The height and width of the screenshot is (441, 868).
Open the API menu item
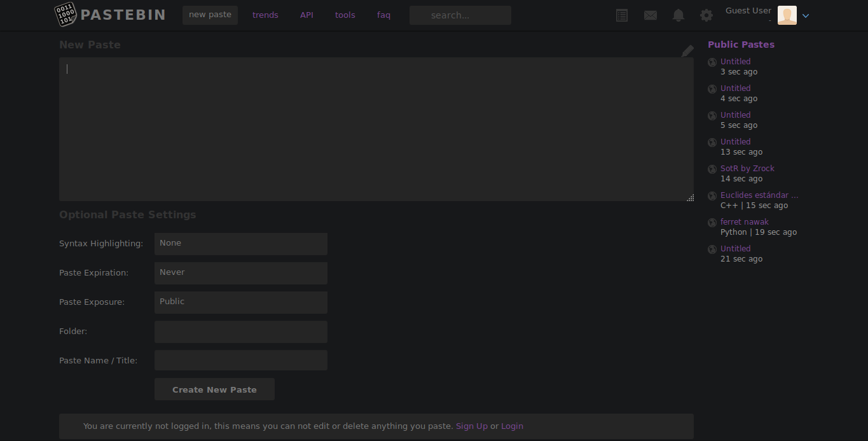307,15
